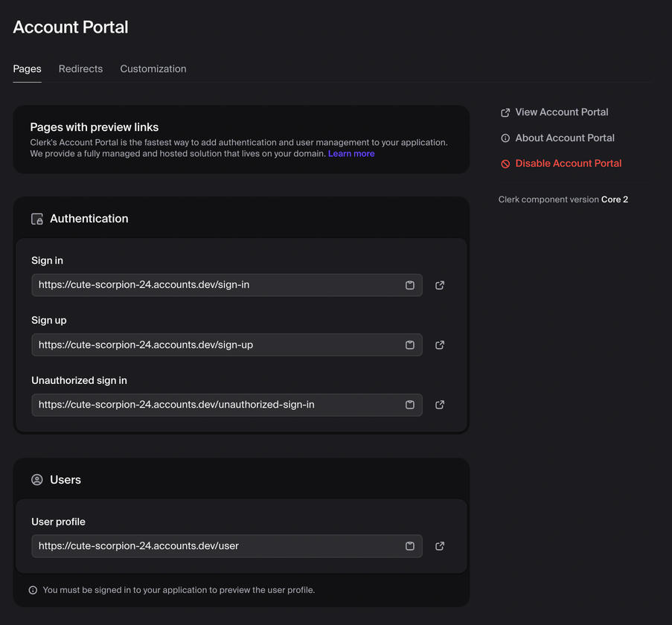Viewport: 672px width, 625px height.
Task: Click the Authentication section card icon
Action: coord(36,218)
